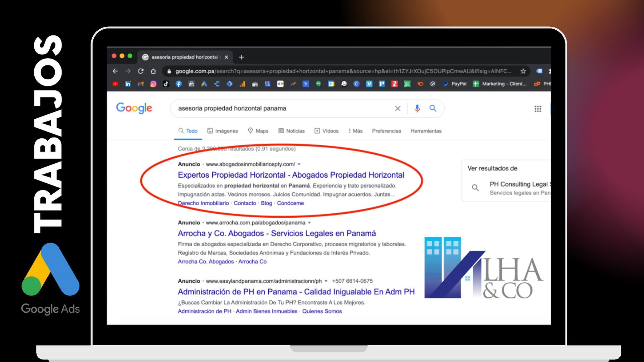The height and width of the screenshot is (362, 644).
Task: Open the LinkedIn bookmark icon
Action: point(128,84)
